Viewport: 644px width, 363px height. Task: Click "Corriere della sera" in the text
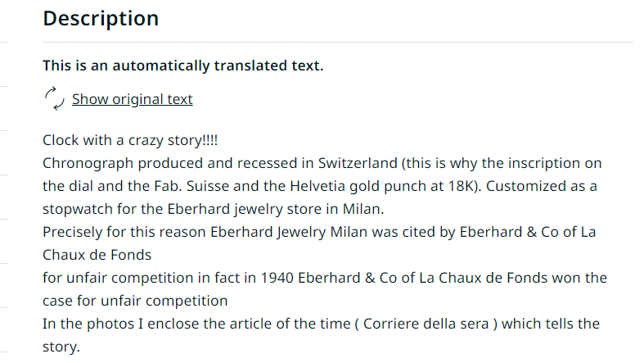point(423,324)
